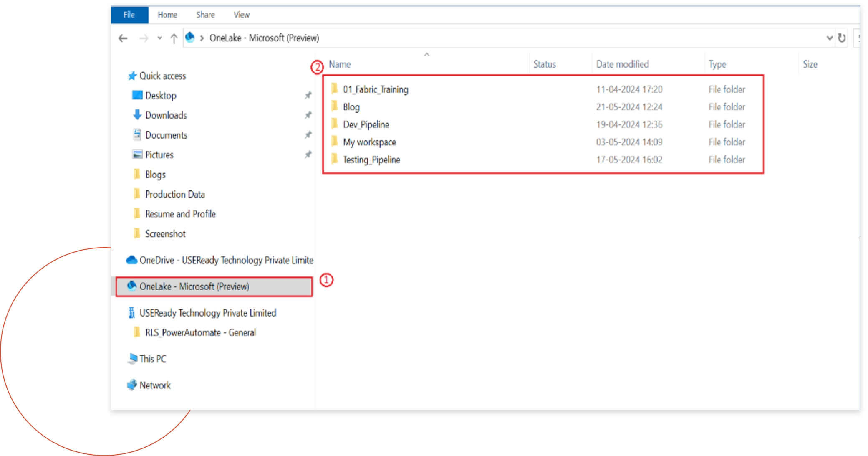The height and width of the screenshot is (456, 868).
Task: Click the pin icon beside Downloads
Action: click(308, 115)
